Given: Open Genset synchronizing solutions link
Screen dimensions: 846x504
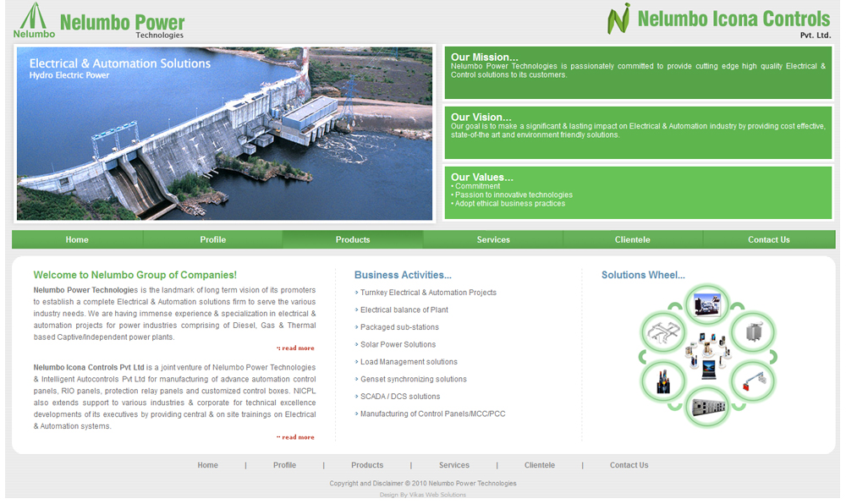Looking at the screenshot, I should 414,379.
